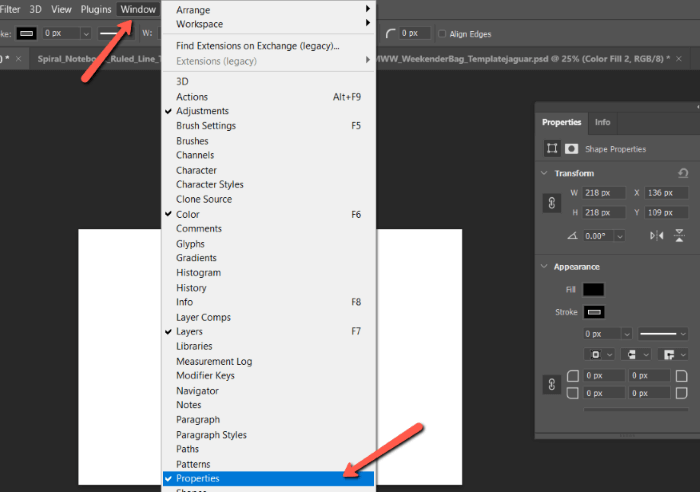Toggle the corner radius link icon
This screenshot has height=492, width=700.
point(551,384)
